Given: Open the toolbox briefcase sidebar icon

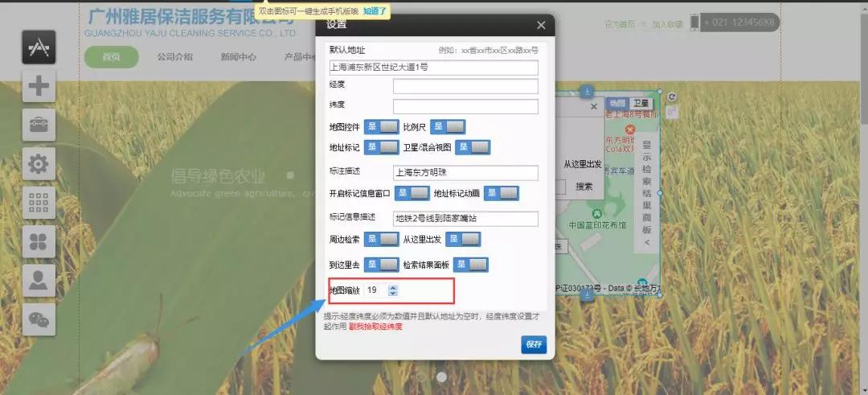Looking at the screenshot, I should coord(39,125).
